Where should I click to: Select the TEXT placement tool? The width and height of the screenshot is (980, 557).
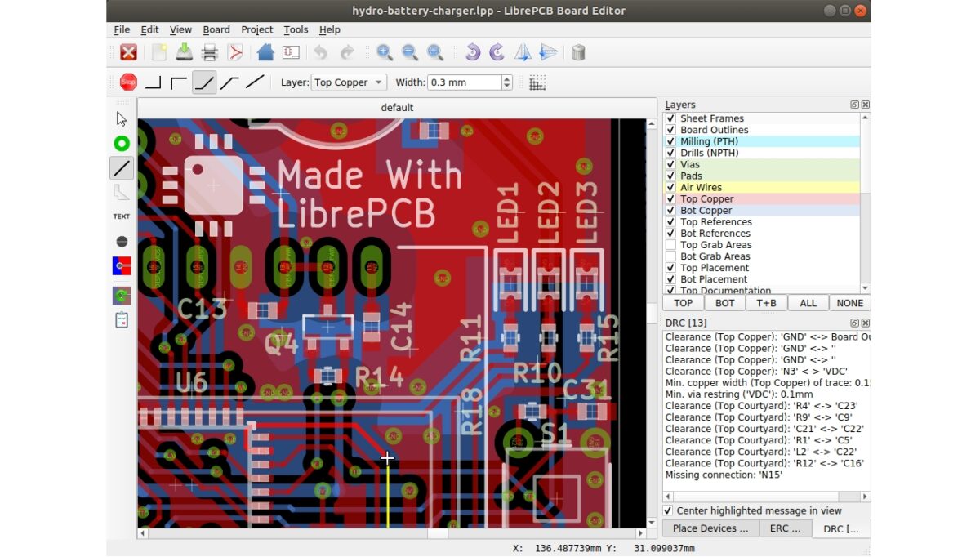(121, 216)
